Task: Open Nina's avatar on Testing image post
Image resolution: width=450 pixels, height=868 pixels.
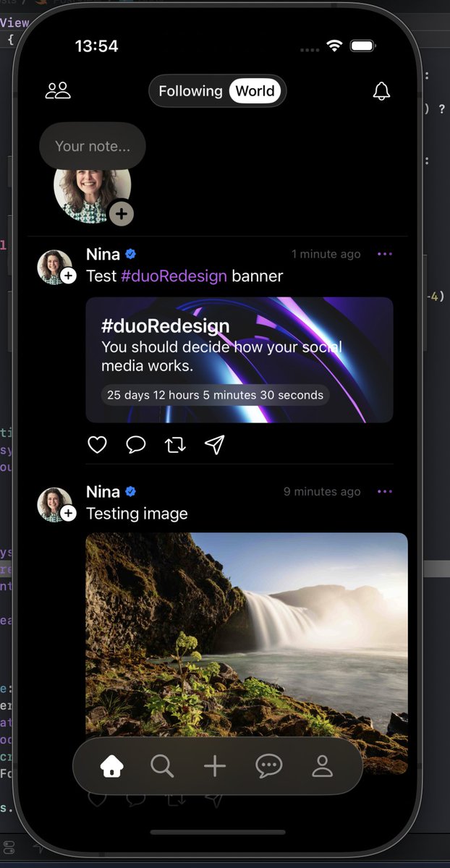Action: [54, 504]
